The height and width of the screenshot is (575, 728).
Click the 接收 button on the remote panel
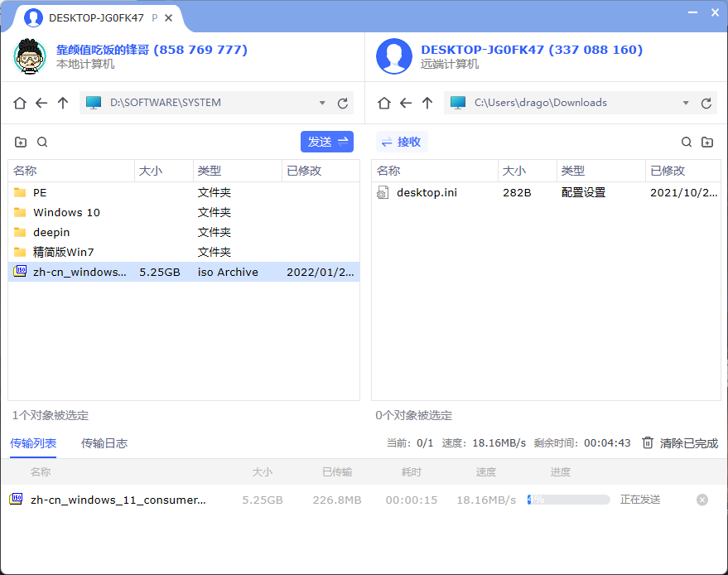(x=402, y=142)
